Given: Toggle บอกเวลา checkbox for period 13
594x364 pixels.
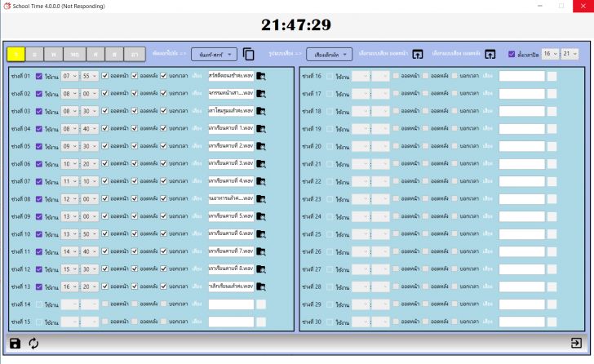Looking at the screenshot, I should (164, 286).
